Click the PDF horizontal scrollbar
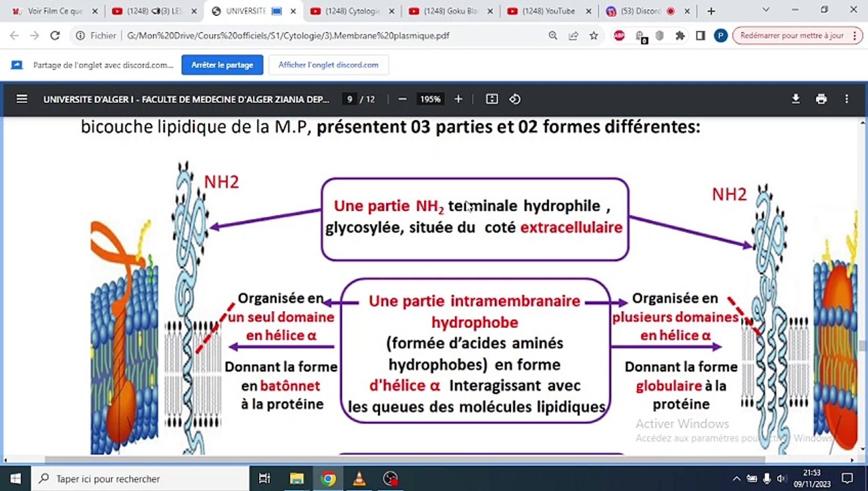Viewport: 868px width, 491px height. [406, 460]
